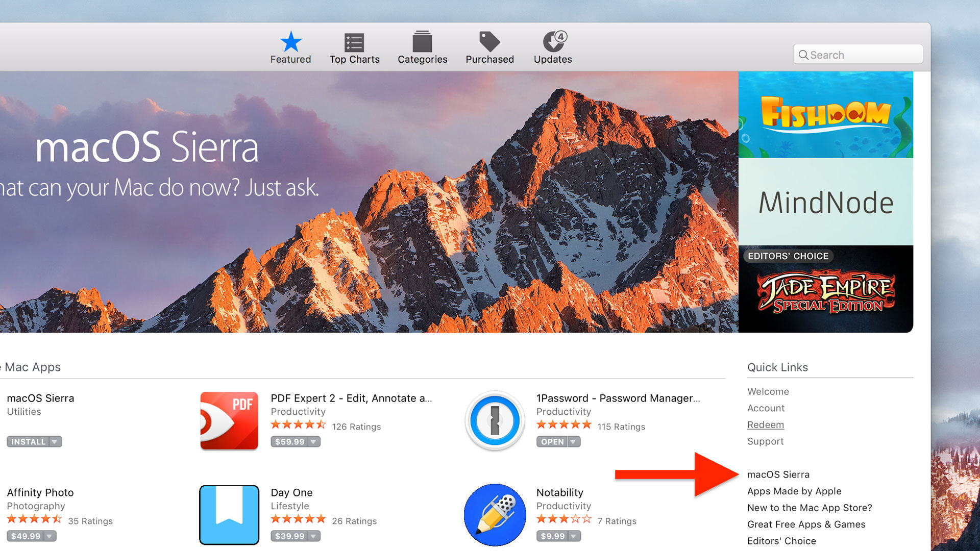
Task: Click the Notability app icon
Action: point(495,515)
